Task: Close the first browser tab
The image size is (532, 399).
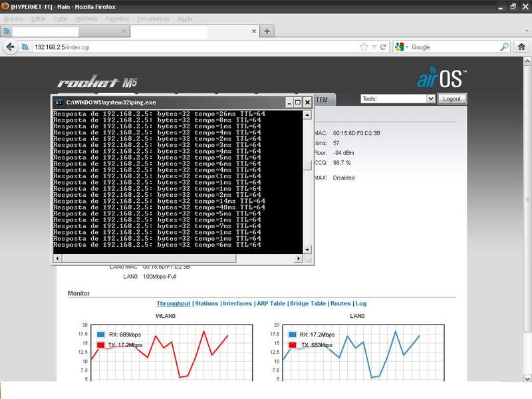Action: [124, 31]
